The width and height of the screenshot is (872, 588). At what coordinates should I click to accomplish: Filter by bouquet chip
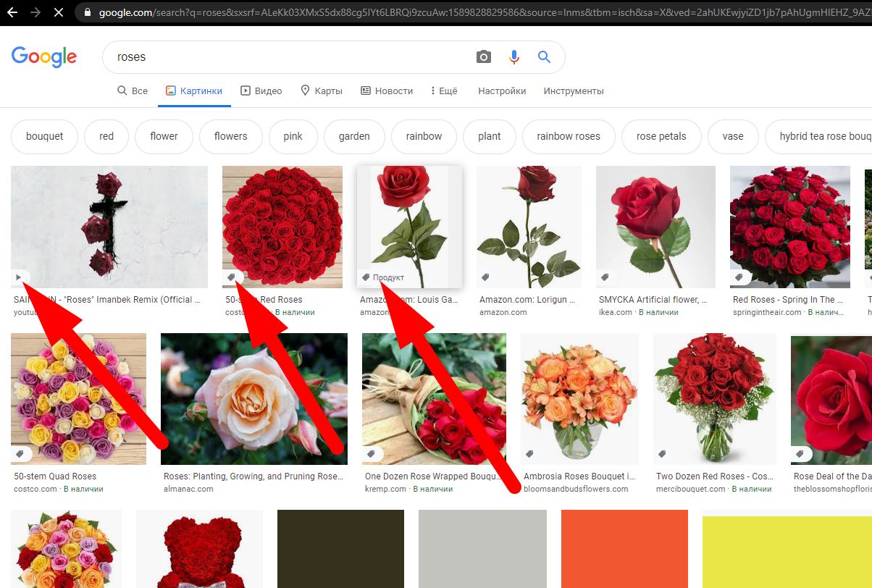click(45, 136)
